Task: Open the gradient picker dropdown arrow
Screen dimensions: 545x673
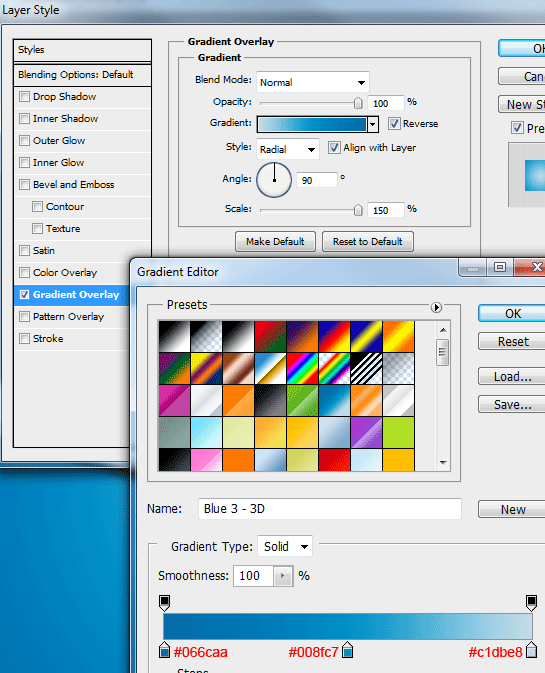Action: pyautogui.click(x=373, y=124)
